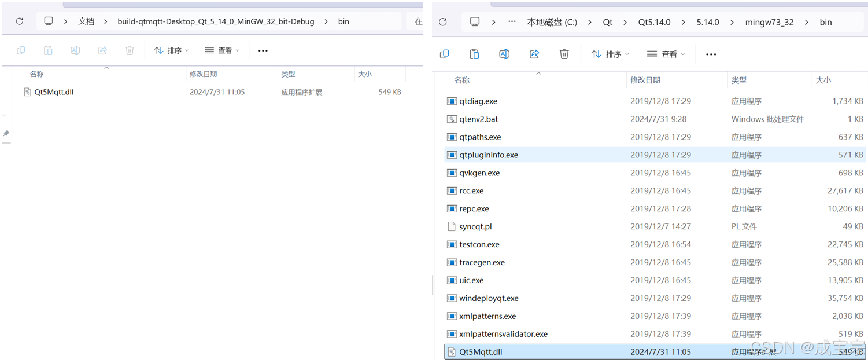This screenshot has width=868, height=363.
Task: Click Share icon in right window toolbar
Action: pyautogui.click(x=534, y=54)
